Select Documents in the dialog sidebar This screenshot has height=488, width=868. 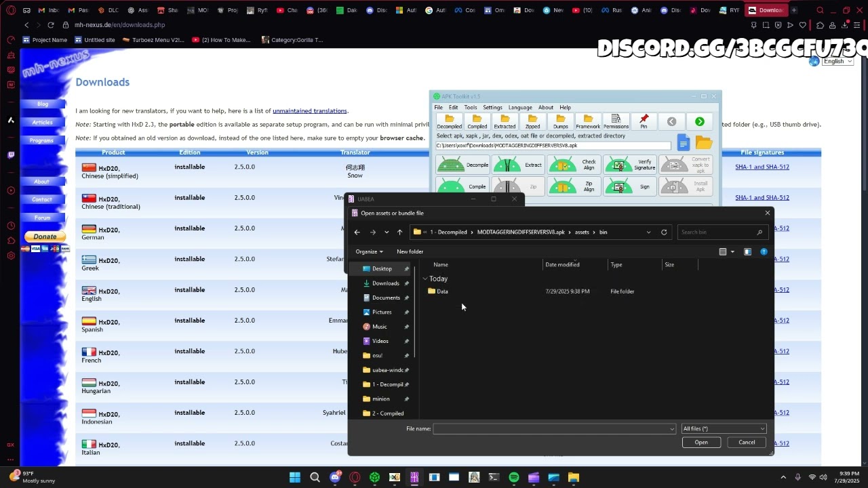click(x=386, y=298)
